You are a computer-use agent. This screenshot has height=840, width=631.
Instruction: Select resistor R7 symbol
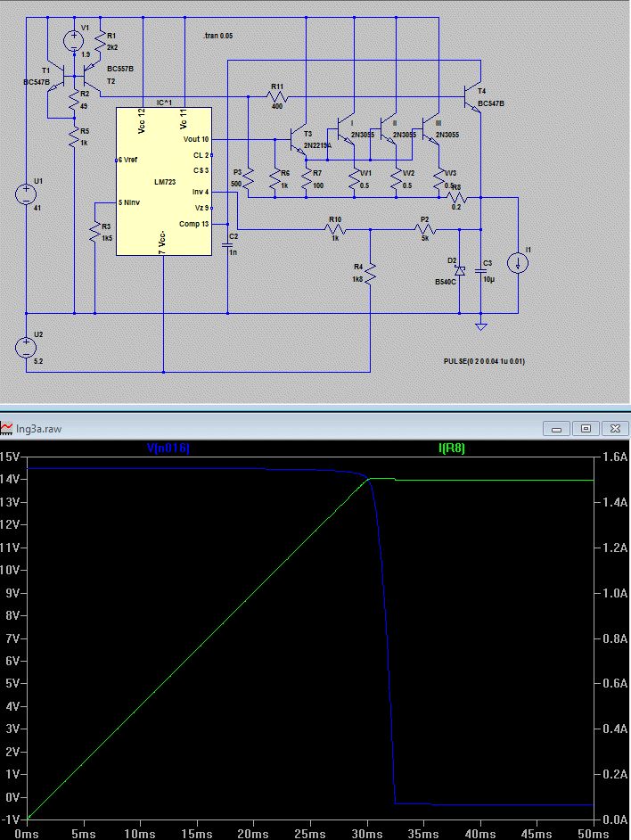pyautogui.click(x=307, y=179)
